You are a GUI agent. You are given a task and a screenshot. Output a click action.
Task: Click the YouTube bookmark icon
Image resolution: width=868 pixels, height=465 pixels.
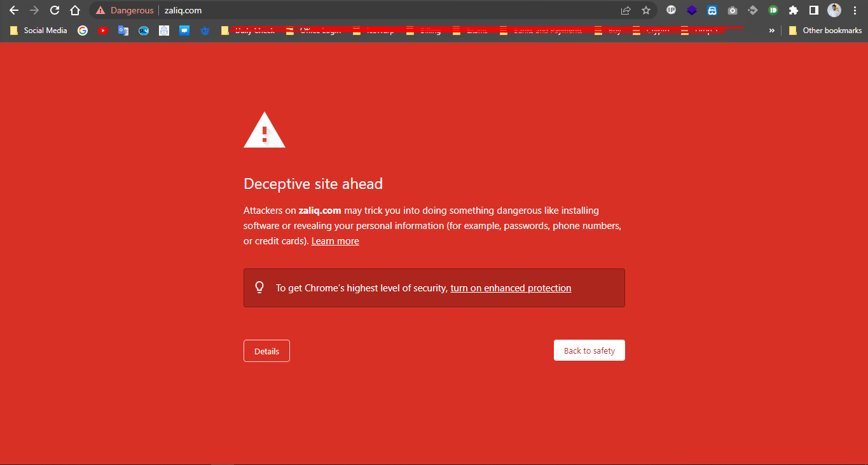(103, 30)
